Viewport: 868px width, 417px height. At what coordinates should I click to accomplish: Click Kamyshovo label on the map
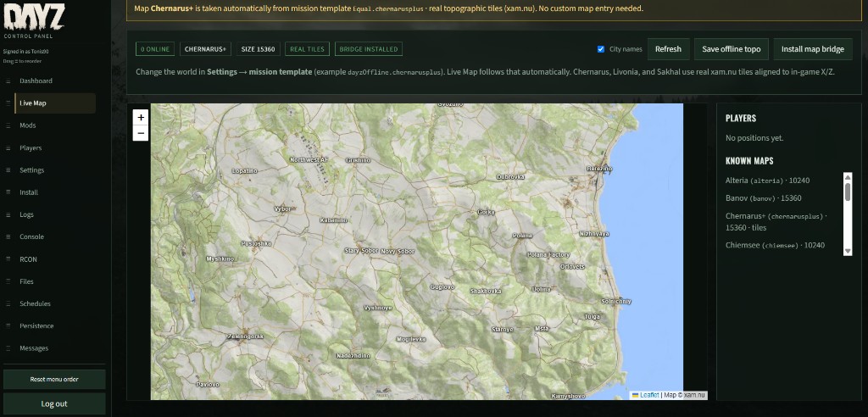click(x=569, y=396)
